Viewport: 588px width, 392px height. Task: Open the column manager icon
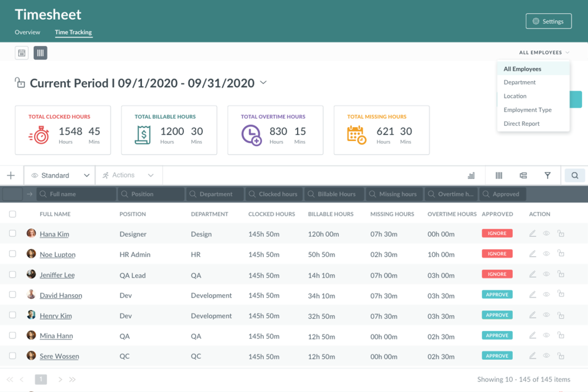pyautogui.click(x=499, y=175)
